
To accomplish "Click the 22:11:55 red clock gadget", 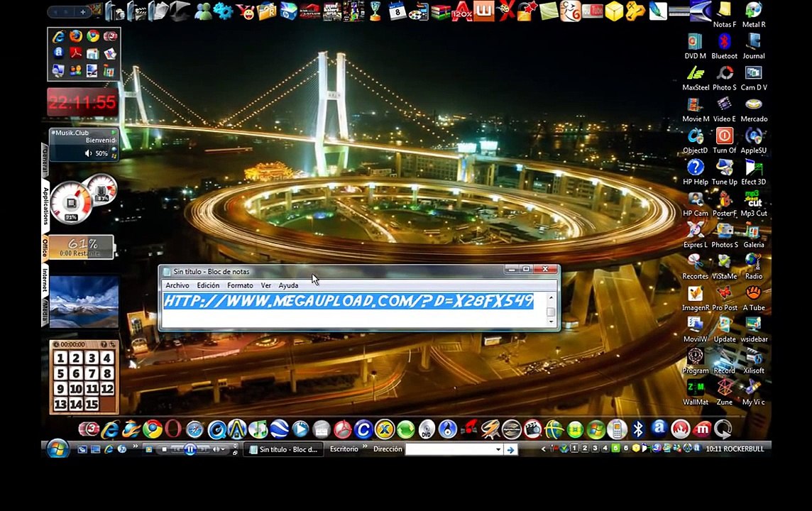I will (x=83, y=102).
